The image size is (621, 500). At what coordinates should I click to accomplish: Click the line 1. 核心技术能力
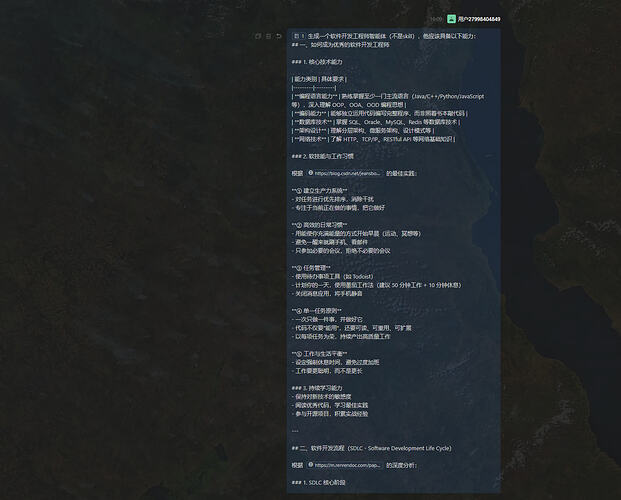[x=317, y=62]
